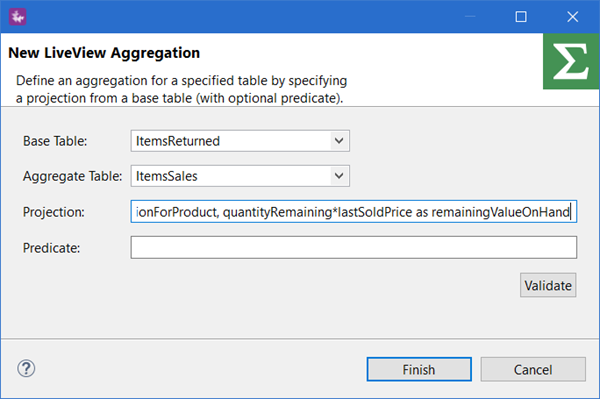Click the "Aggregate Table:" label

73,176
